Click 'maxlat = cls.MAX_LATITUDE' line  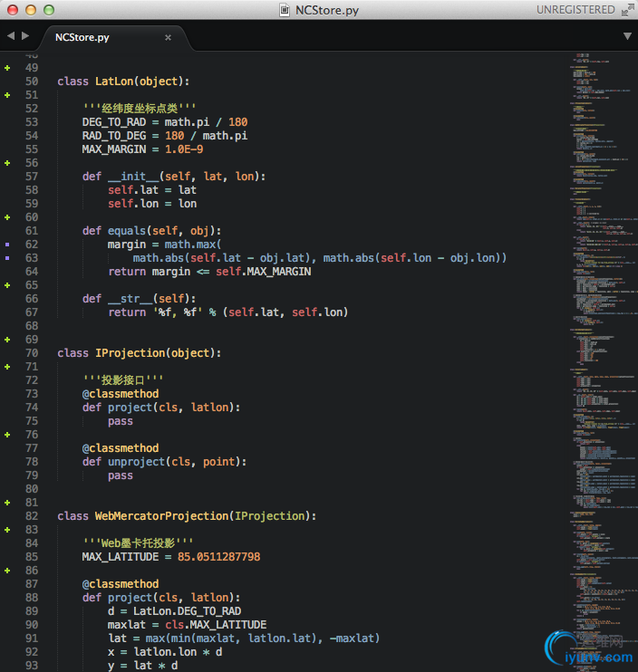pos(187,625)
